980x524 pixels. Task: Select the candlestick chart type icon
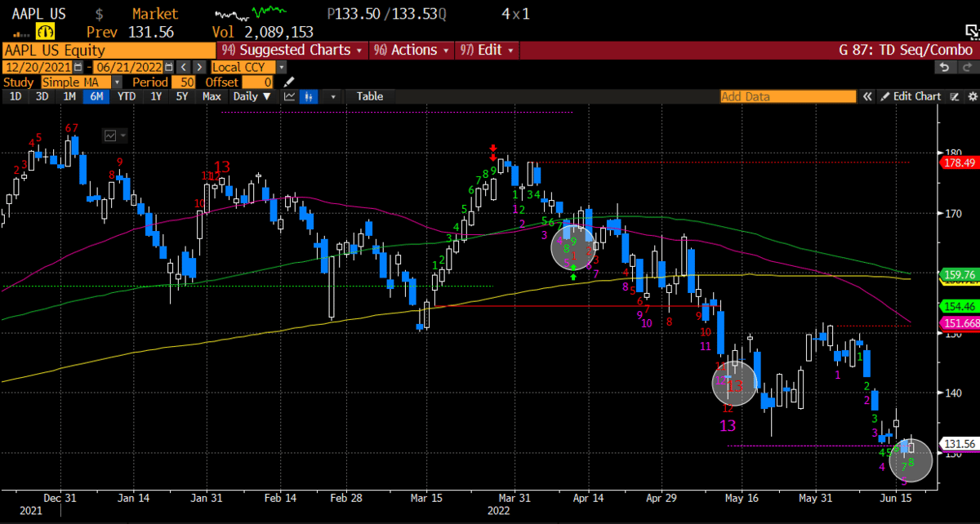[310, 96]
